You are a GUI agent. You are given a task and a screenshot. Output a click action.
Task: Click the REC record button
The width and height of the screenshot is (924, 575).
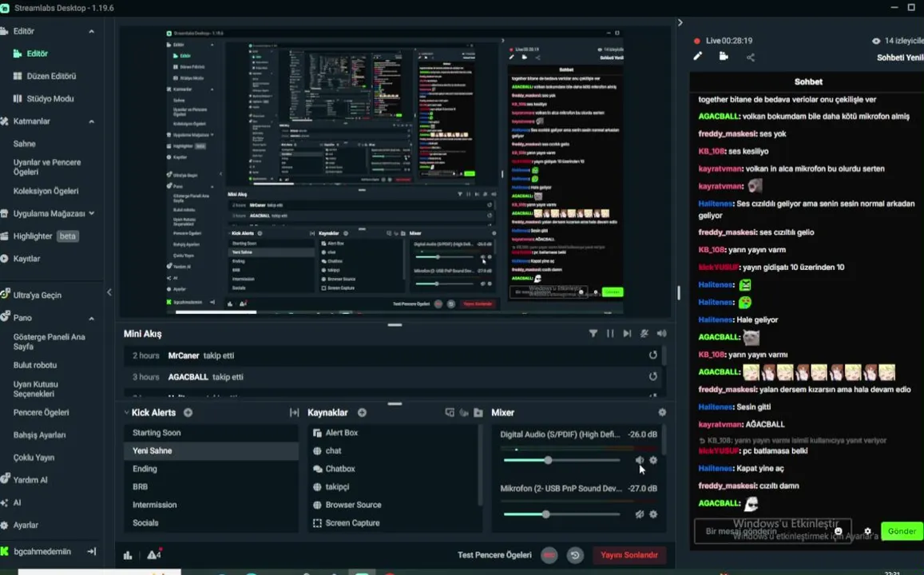(549, 555)
